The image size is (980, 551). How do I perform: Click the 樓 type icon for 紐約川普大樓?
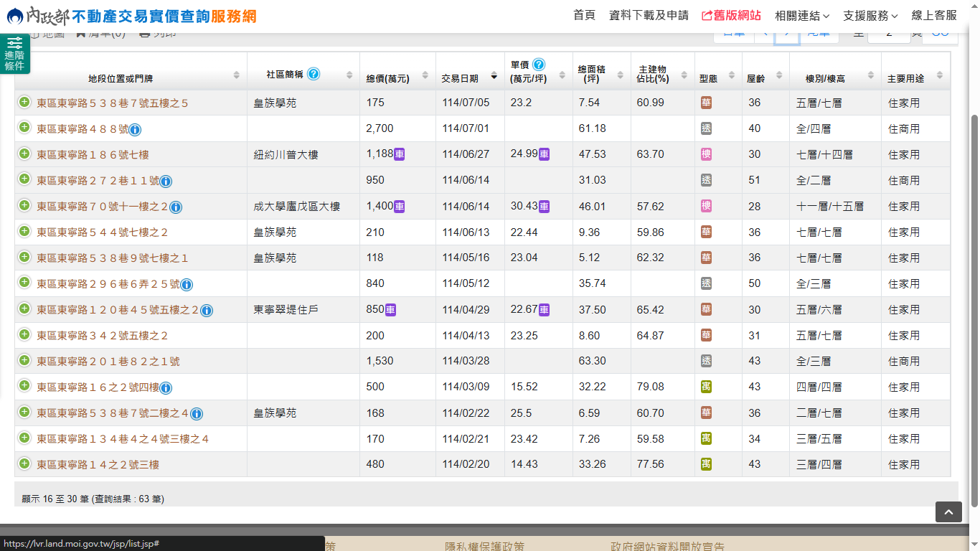[x=706, y=154]
